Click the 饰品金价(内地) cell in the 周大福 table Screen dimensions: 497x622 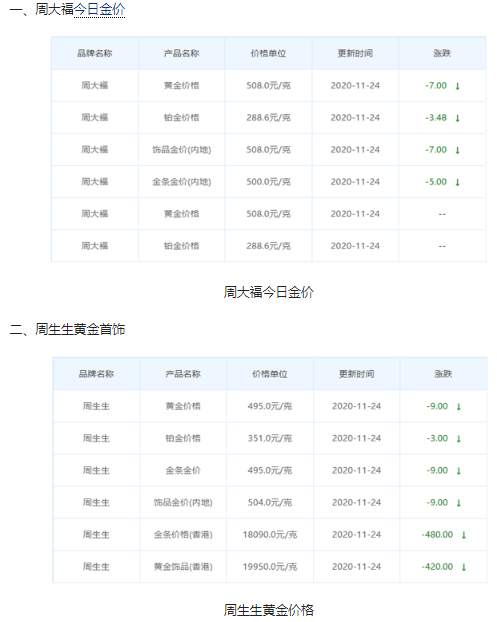pos(182,150)
